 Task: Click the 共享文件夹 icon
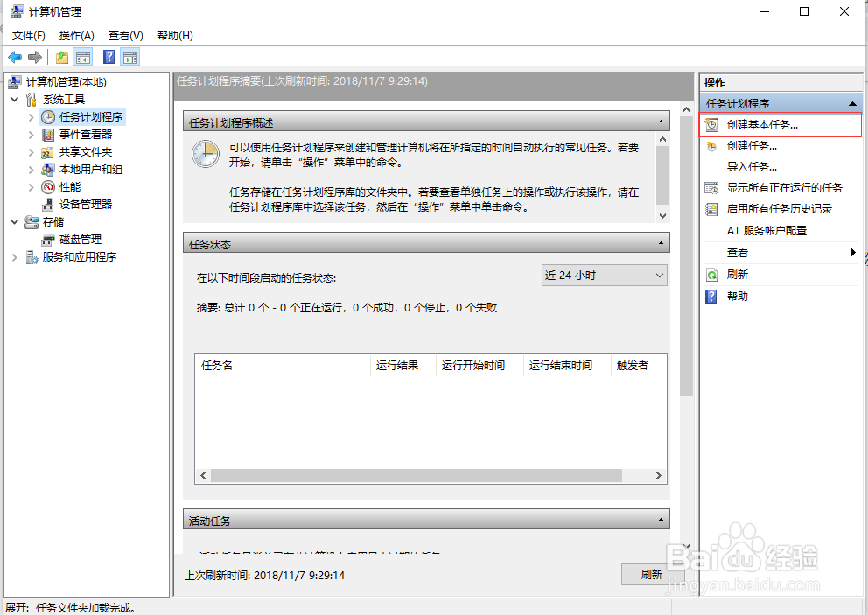tap(48, 152)
